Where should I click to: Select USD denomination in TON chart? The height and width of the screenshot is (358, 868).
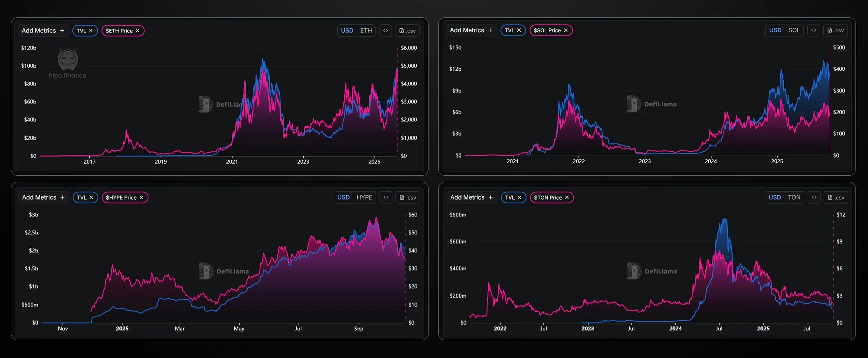click(775, 197)
